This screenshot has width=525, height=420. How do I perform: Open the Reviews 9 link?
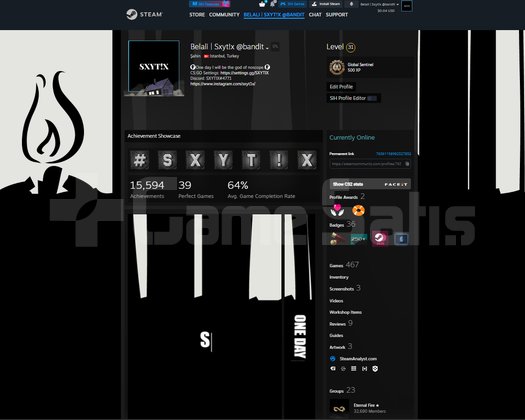pyautogui.click(x=341, y=323)
